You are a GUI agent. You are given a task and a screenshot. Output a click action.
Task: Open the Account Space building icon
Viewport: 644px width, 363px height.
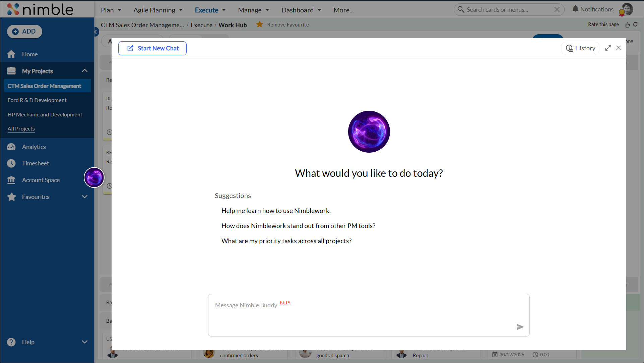click(x=11, y=180)
